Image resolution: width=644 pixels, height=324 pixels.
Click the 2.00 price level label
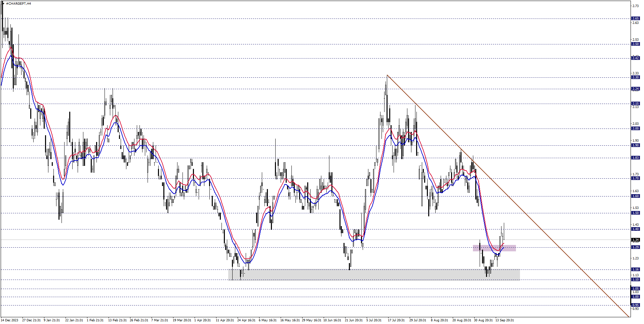tap(636, 129)
